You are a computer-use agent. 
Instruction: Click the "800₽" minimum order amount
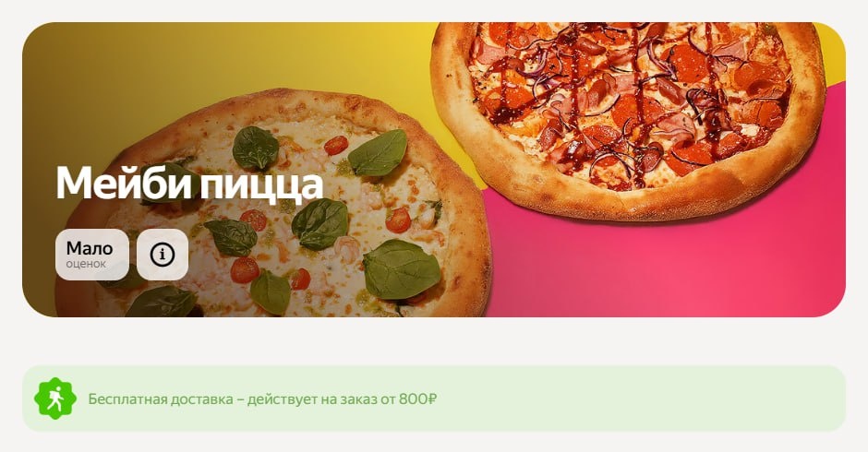coord(417,398)
